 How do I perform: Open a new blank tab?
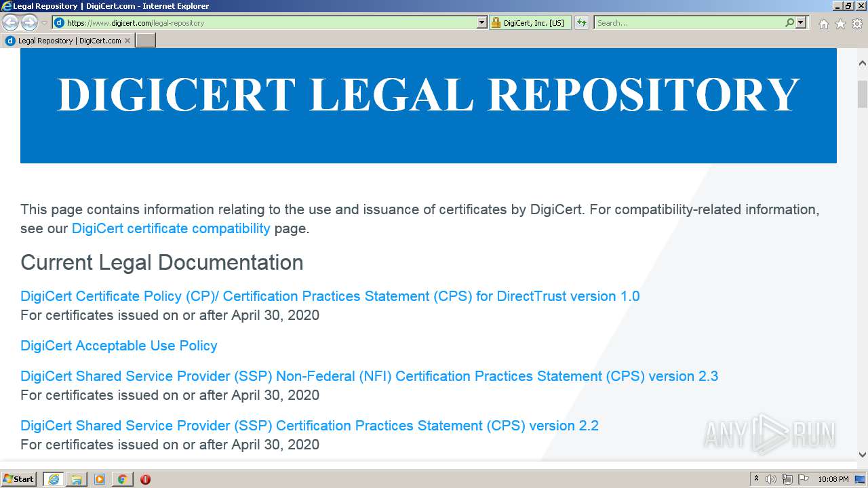click(x=146, y=41)
